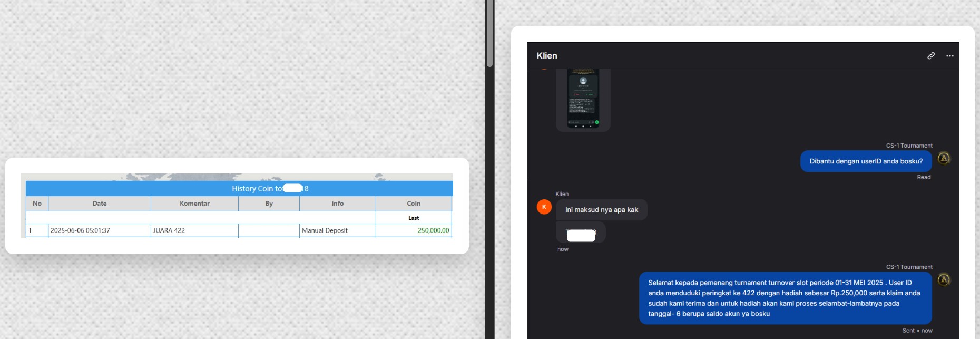Click 'CS-1 Tournament' label above first agent message

909,146
